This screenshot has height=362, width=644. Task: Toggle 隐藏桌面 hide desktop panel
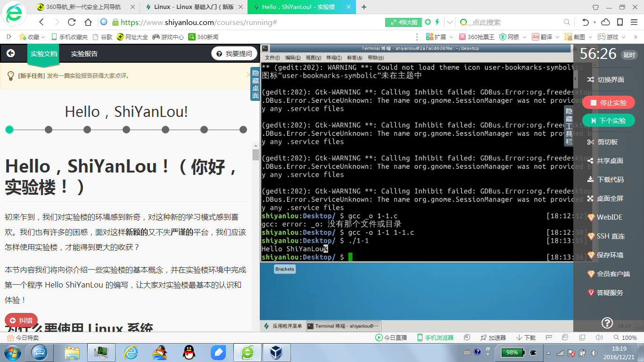pos(255,84)
